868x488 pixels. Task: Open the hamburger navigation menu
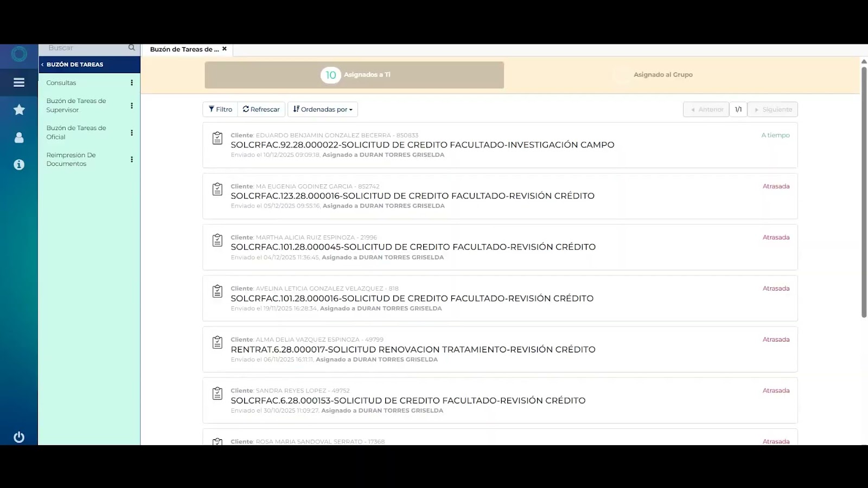(18, 82)
